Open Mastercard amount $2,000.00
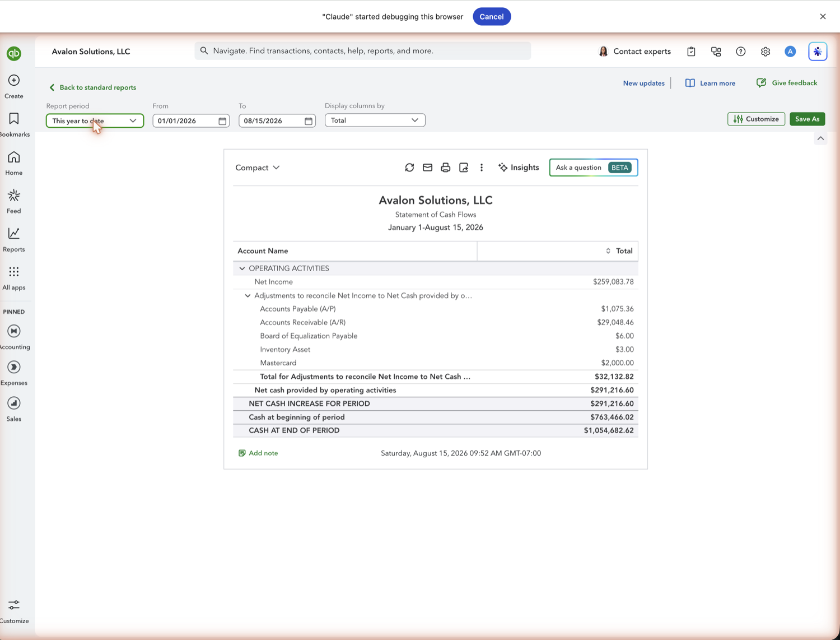Image resolution: width=840 pixels, height=640 pixels. (x=617, y=363)
